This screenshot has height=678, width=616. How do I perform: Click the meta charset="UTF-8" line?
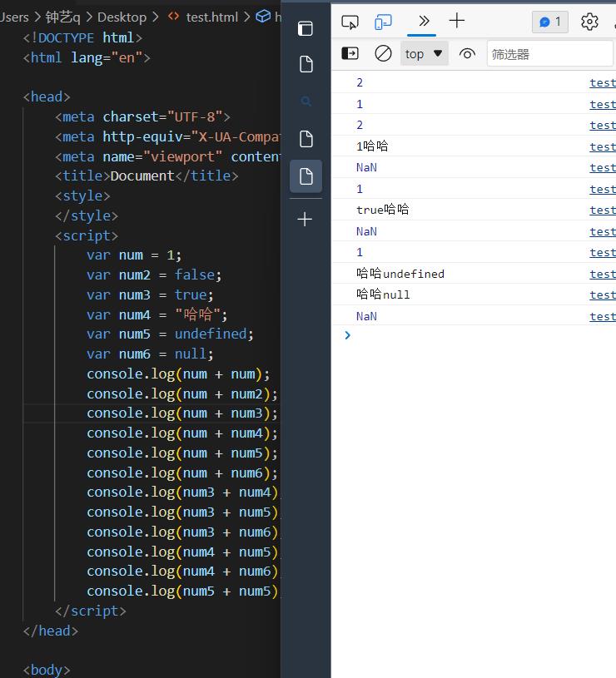(x=142, y=116)
